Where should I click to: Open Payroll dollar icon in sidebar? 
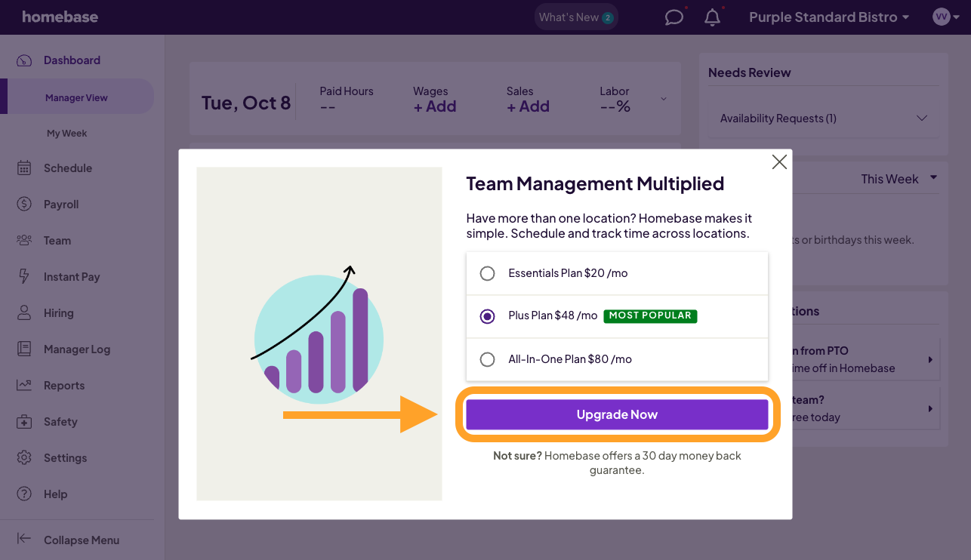click(x=24, y=205)
